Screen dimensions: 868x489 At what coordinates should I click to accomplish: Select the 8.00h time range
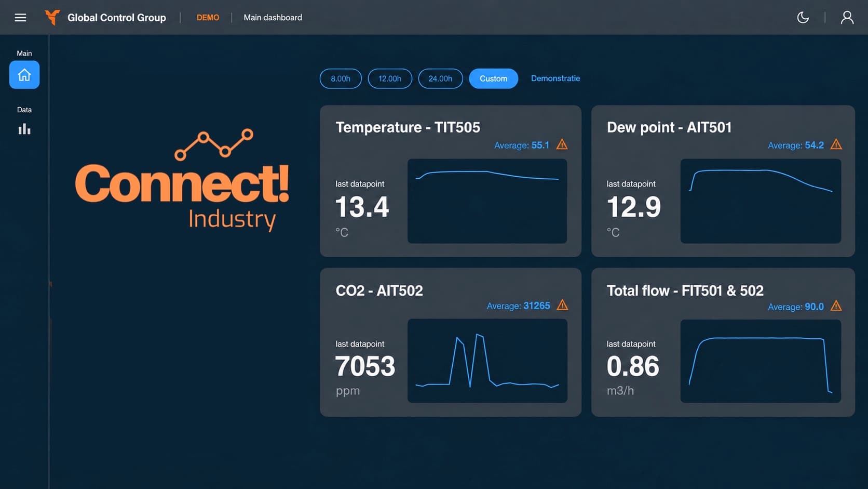341,78
